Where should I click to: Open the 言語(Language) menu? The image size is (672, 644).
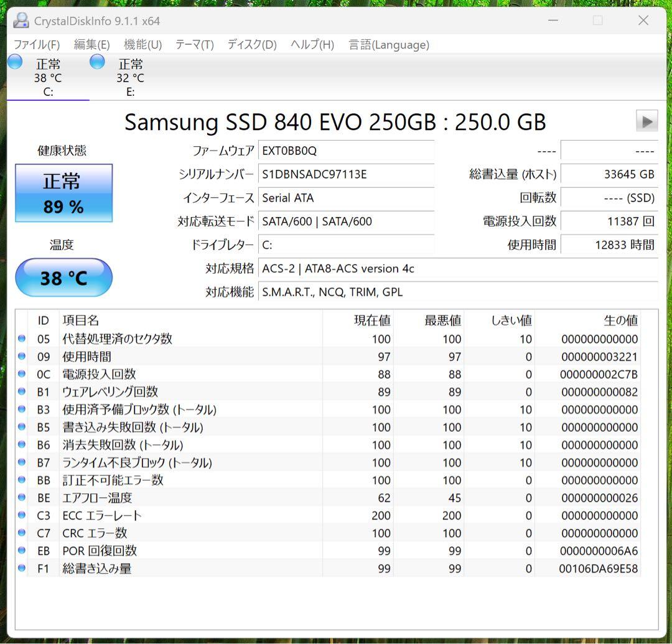(388, 45)
